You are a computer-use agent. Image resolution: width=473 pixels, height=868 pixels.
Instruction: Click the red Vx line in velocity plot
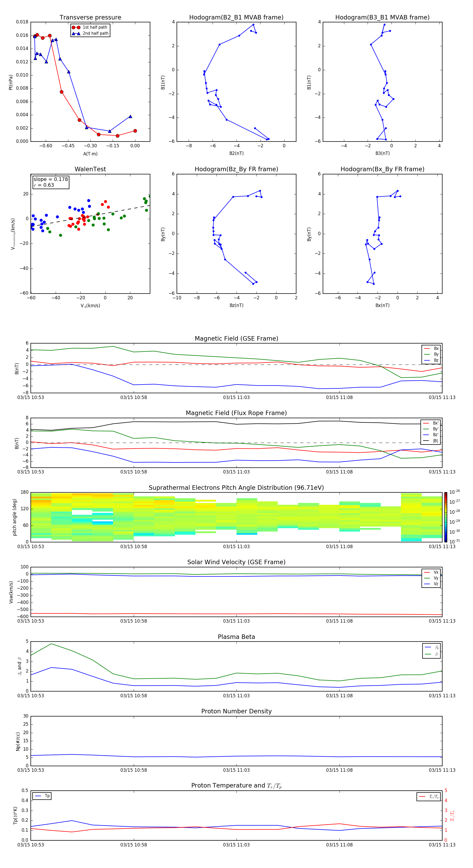(x=236, y=614)
